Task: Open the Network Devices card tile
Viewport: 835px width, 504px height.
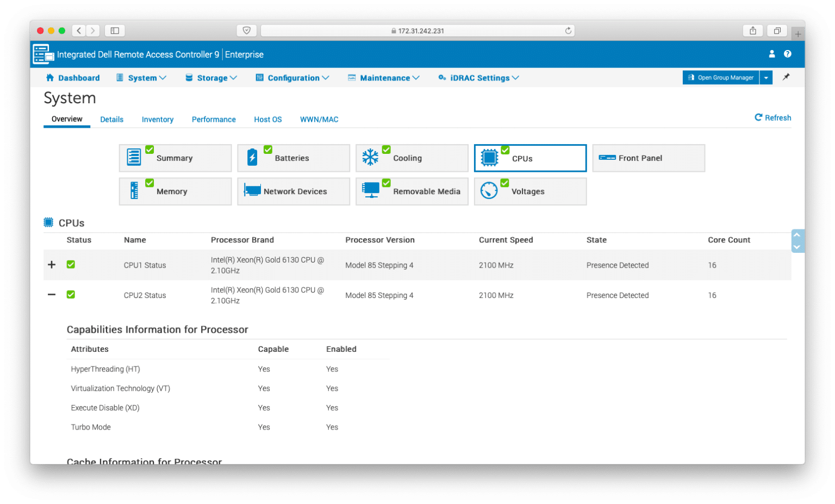Action: pos(294,191)
